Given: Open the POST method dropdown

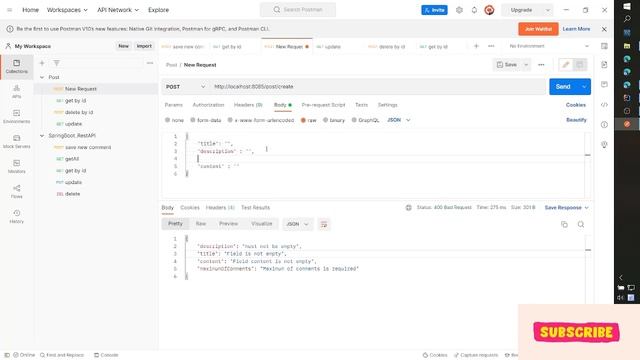Looking at the screenshot, I should tap(185, 87).
